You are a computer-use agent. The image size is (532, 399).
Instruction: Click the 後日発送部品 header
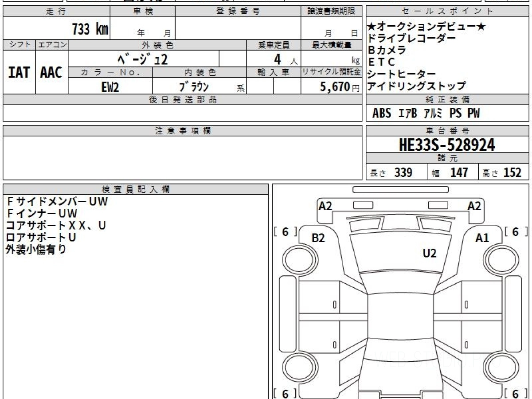(x=182, y=100)
